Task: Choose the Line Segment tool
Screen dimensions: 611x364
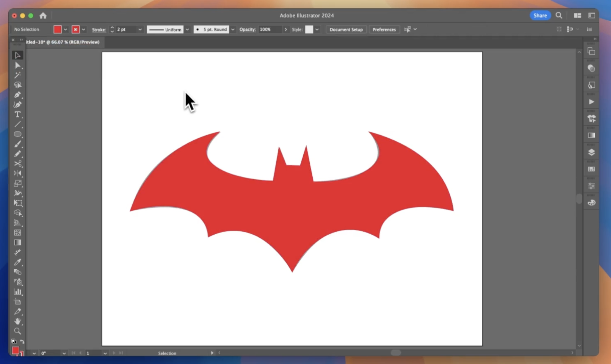Action: coord(17,124)
